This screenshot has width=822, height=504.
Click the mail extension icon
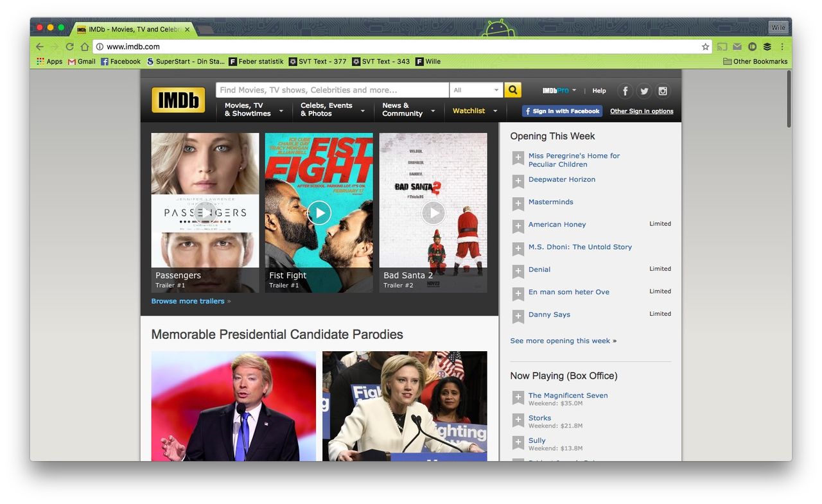click(737, 47)
